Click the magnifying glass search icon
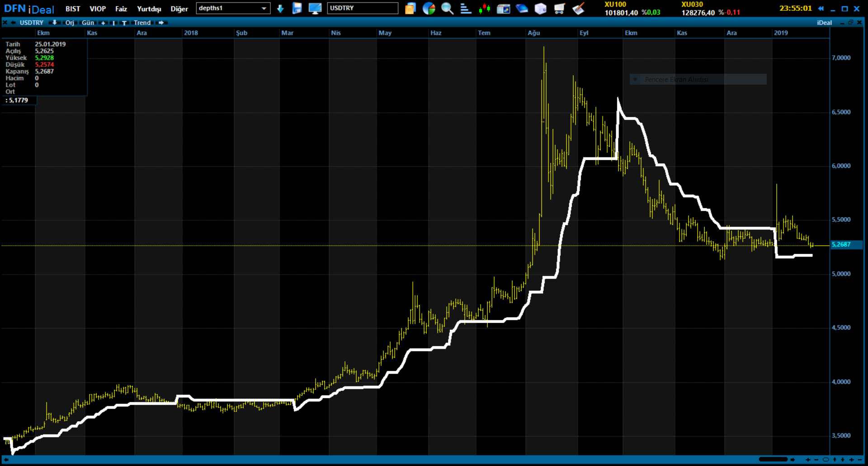Image resolution: width=868 pixels, height=466 pixels. 447,9
